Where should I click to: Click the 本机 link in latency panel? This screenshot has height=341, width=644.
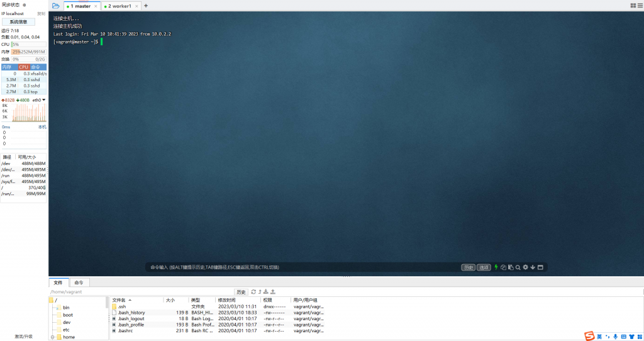pyautogui.click(x=42, y=127)
